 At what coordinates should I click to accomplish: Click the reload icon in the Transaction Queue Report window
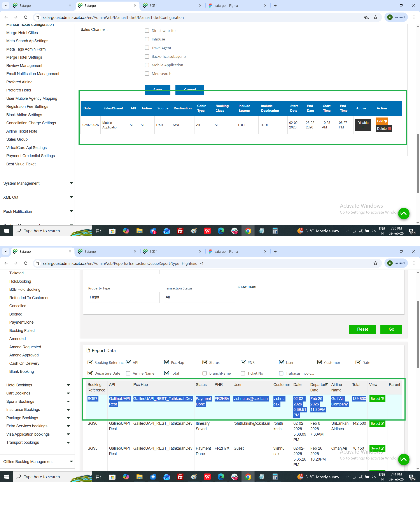pos(26,263)
